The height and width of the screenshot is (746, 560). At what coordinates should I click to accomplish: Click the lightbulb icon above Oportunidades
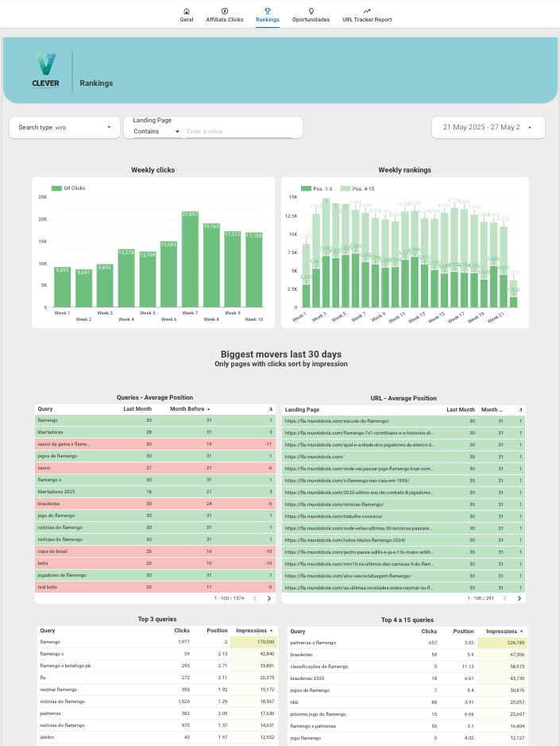pos(311,11)
